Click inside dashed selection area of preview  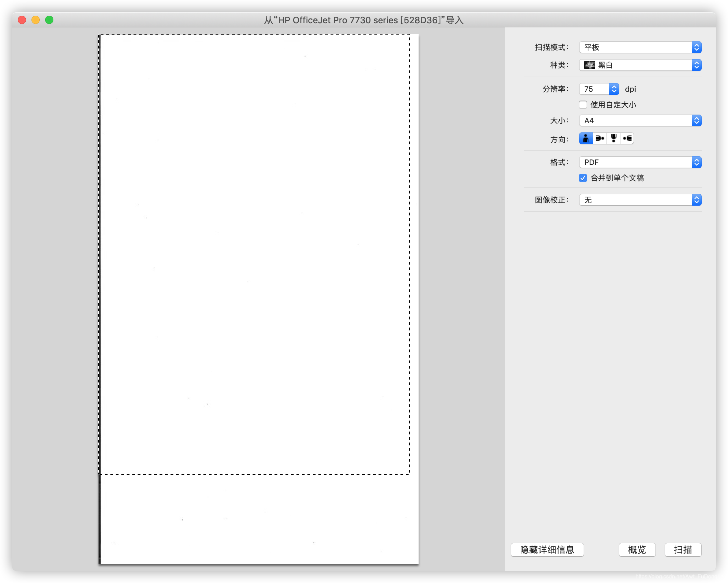254,254
